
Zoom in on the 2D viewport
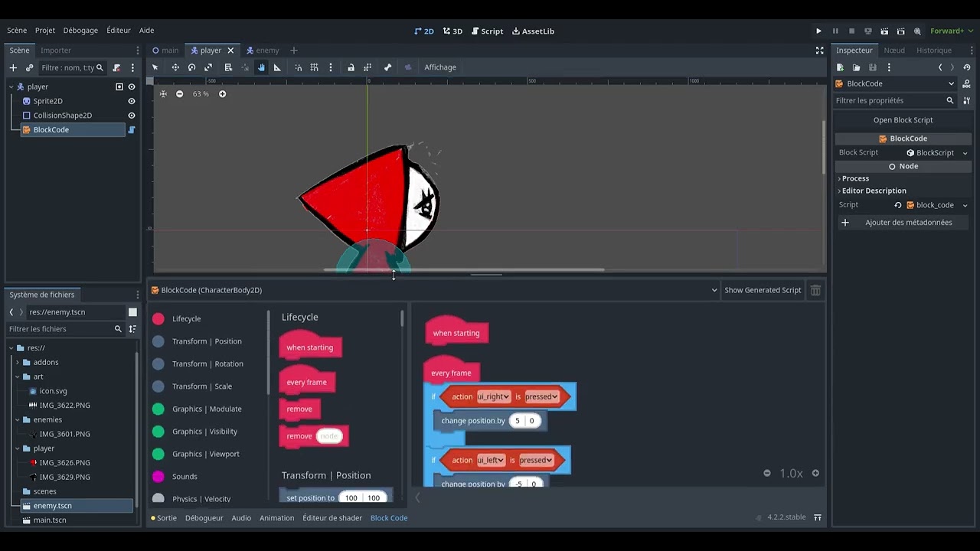click(x=222, y=94)
